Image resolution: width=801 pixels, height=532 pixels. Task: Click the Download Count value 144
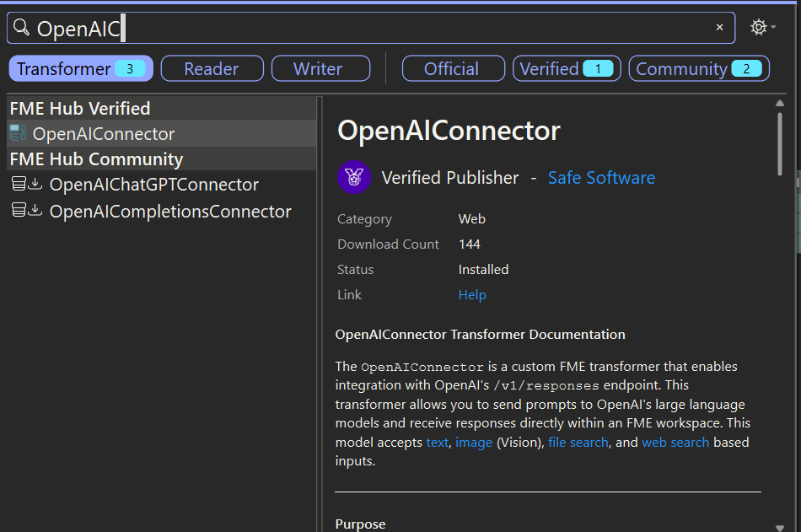click(469, 245)
